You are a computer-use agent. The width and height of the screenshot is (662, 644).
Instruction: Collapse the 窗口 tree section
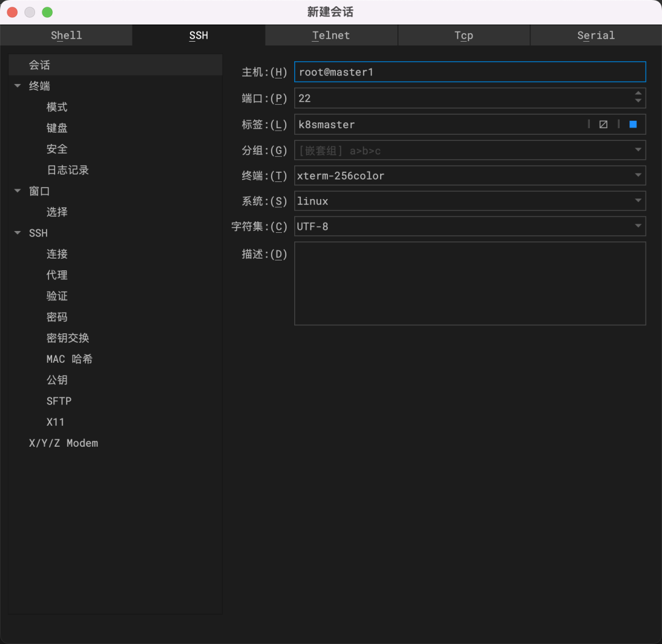pos(18,191)
